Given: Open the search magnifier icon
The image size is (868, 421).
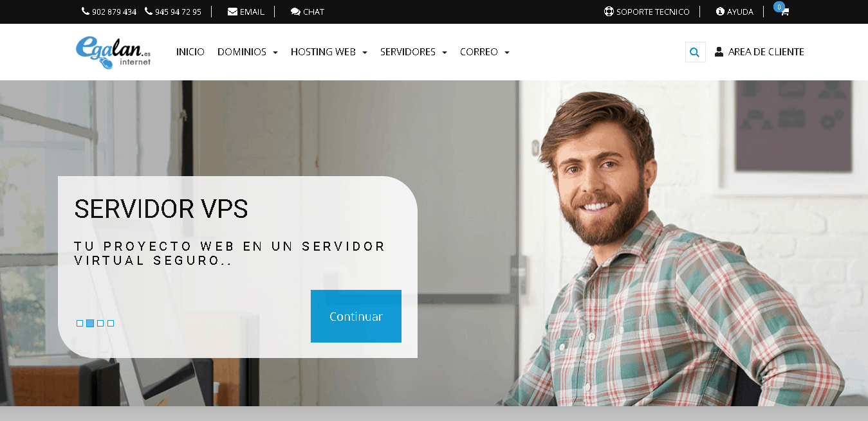Looking at the screenshot, I should (695, 52).
